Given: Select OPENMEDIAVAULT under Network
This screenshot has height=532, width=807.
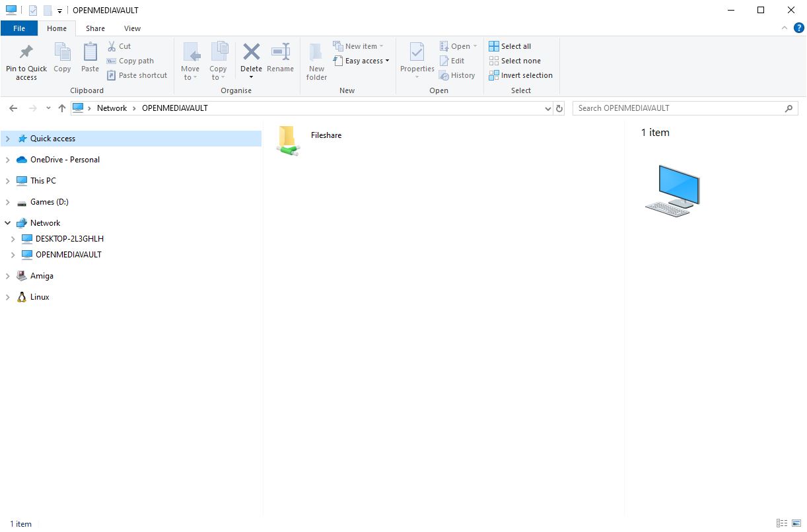Looking at the screenshot, I should pyautogui.click(x=69, y=255).
